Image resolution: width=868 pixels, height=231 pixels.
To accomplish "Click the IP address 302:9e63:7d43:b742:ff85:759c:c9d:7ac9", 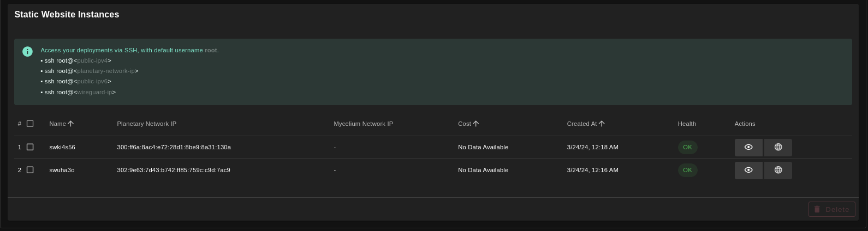I will pos(173,170).
